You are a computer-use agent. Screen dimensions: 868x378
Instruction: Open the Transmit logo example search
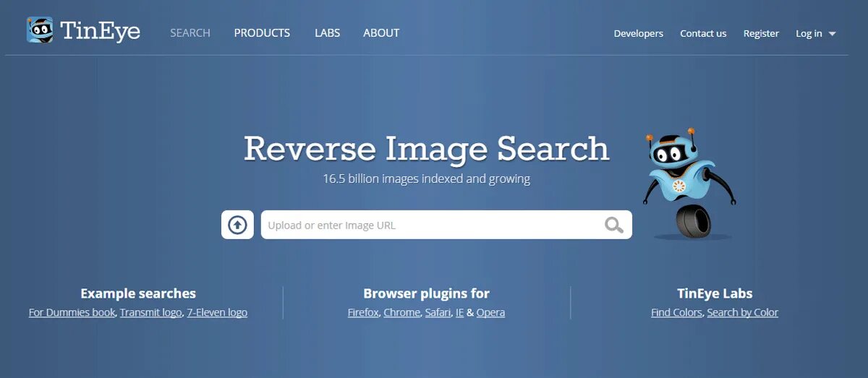151,312
